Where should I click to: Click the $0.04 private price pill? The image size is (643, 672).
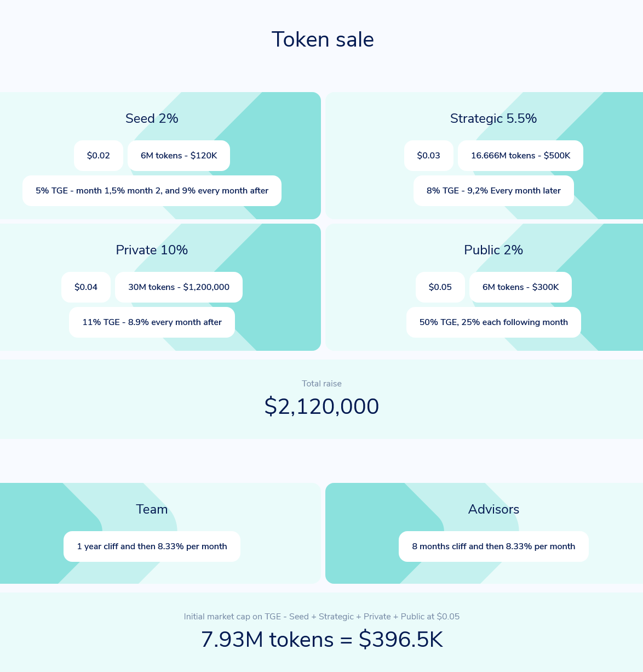click(86, 287)
